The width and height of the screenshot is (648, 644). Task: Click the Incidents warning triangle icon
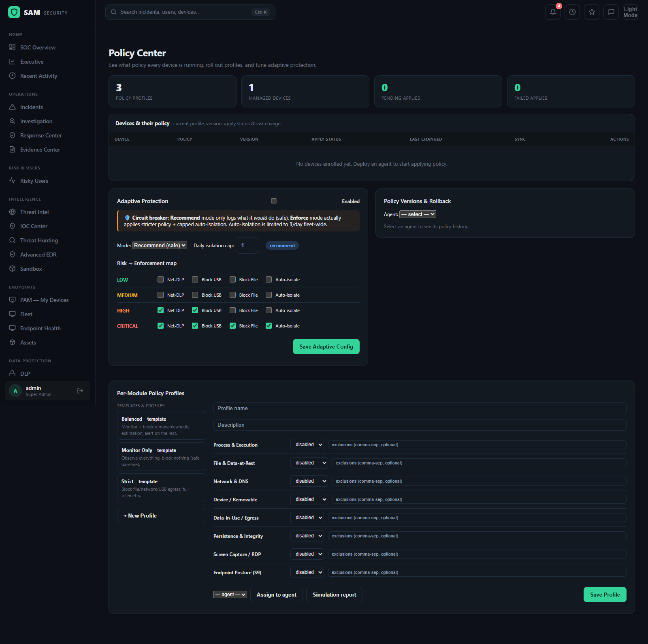[13, 107]
